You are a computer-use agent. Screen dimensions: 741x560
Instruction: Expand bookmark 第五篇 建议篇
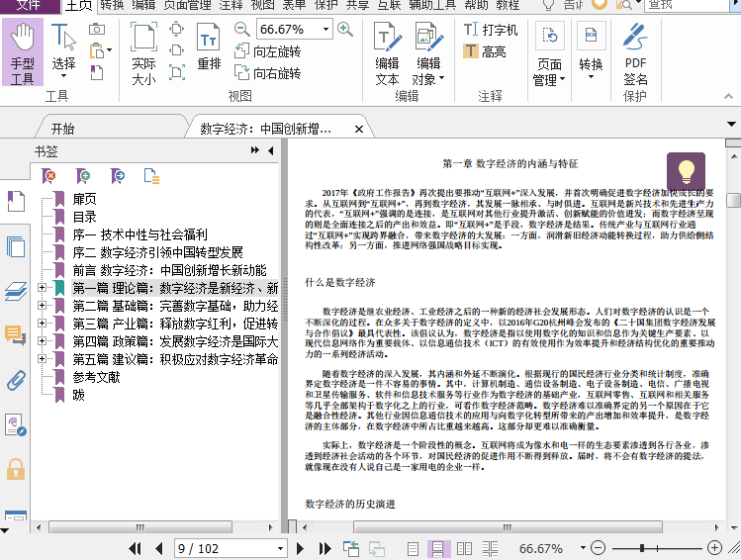click(x=43, y=359)
